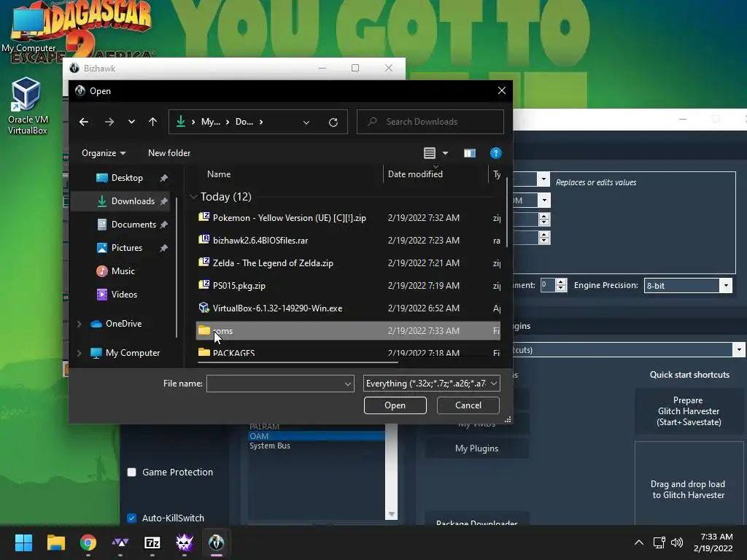Toggle the Auto-KillSwitch checkbox
The image size is (747, 560).
point(131,518)
